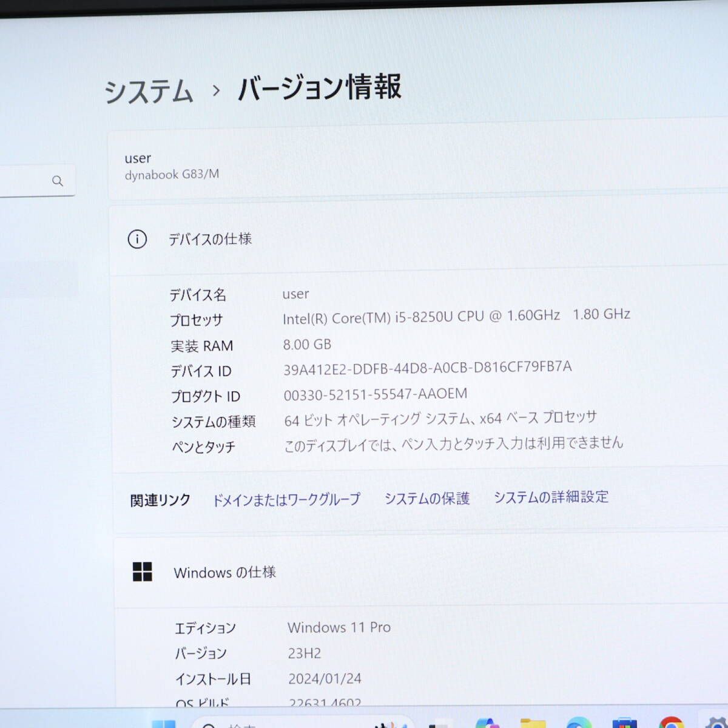
Task: Select the 23H2 version value
Action: click(305, 653)
